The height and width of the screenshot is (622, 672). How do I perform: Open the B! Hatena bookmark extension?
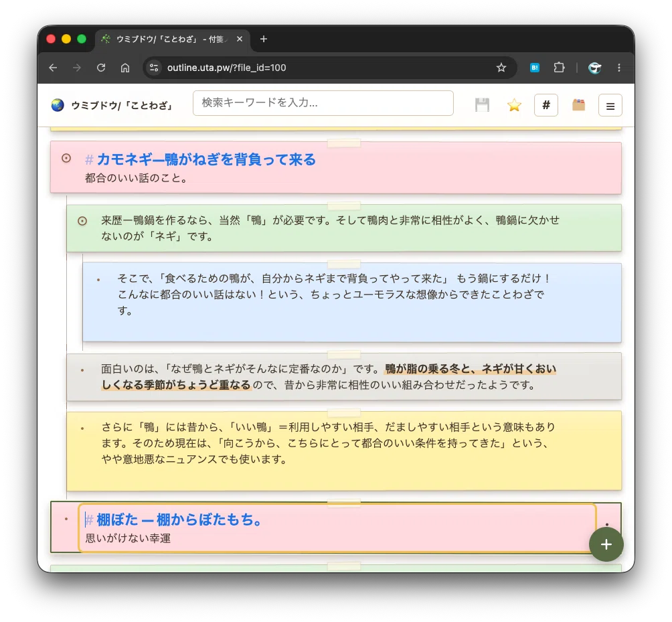point(535,68)
